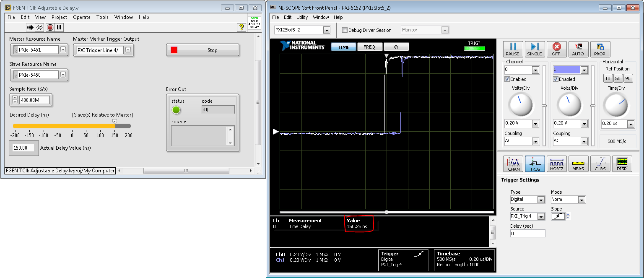Image resolution: width=644 pixels, height=278 pixels.
Task: Turn the scope OFF with the red X
Action: point(556,49)
